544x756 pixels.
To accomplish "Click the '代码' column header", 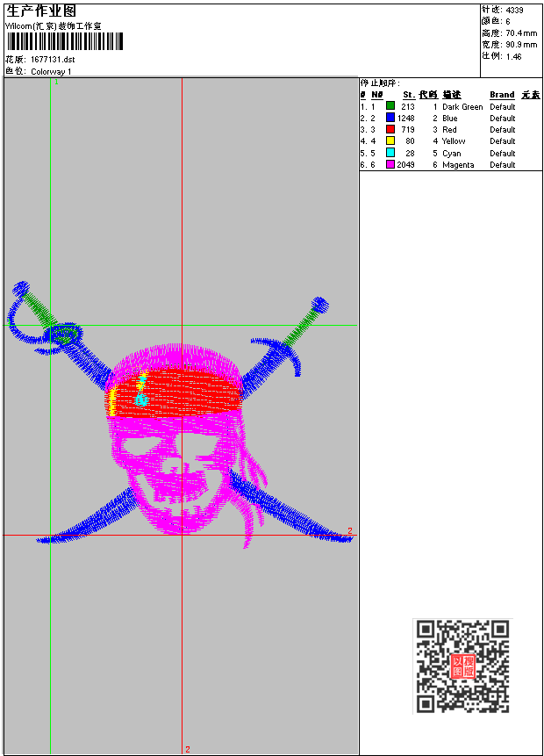I will (428, 95).
